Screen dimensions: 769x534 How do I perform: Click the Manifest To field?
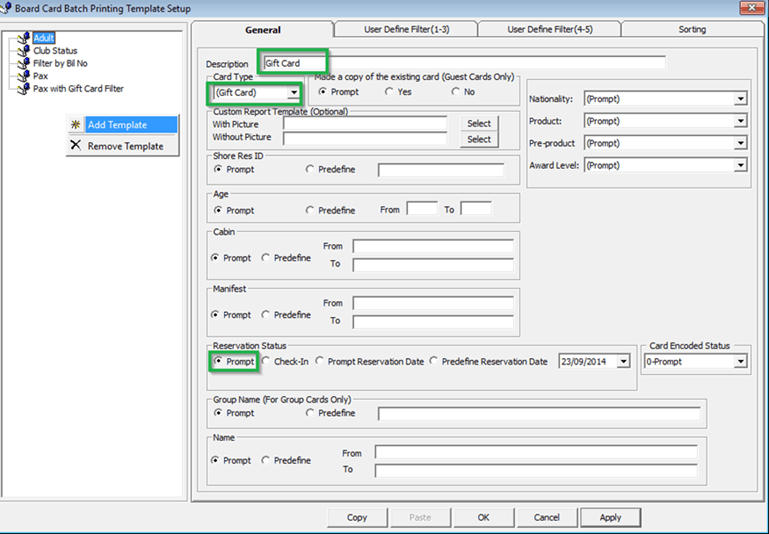[433, 321]
